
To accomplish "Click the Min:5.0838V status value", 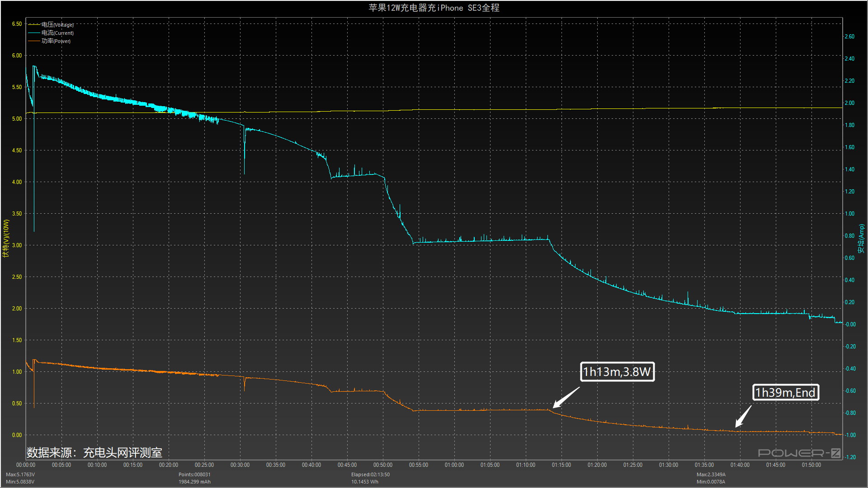I will tap(20, 482).
